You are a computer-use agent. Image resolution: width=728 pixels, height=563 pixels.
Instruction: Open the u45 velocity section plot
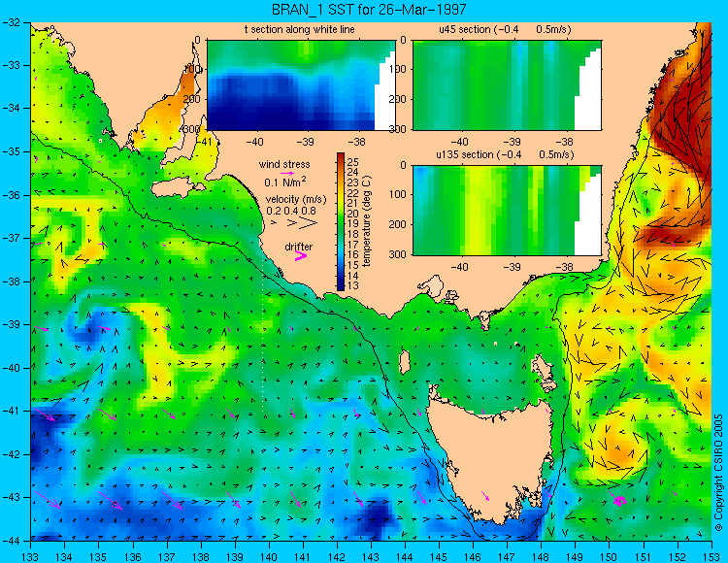pos(507,85)
